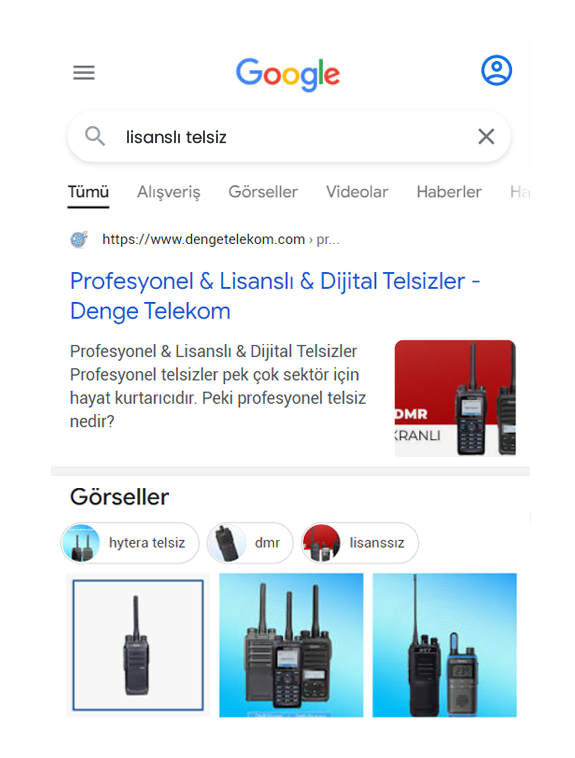Click the Denge Telekom site favicon
Image resolution: width=575 pixels, height=758 pixels.
[79, 239]
